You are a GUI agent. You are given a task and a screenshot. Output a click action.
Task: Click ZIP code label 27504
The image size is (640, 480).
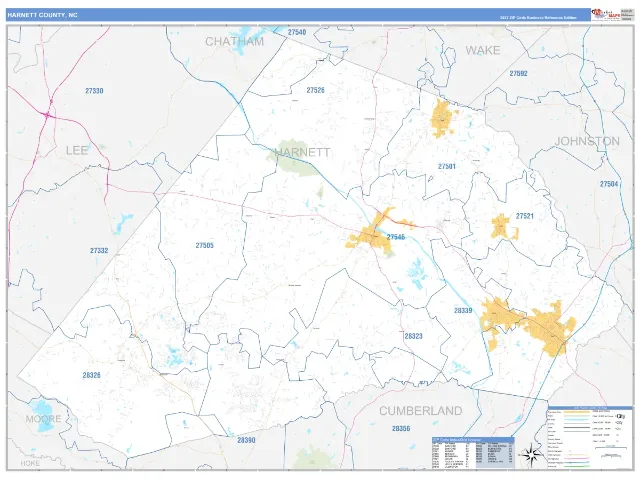point(609,184)
